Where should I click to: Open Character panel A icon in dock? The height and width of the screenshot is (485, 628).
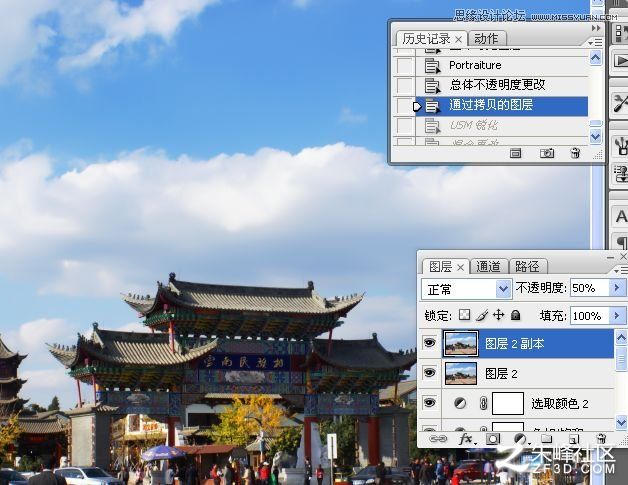coord(621,217)
